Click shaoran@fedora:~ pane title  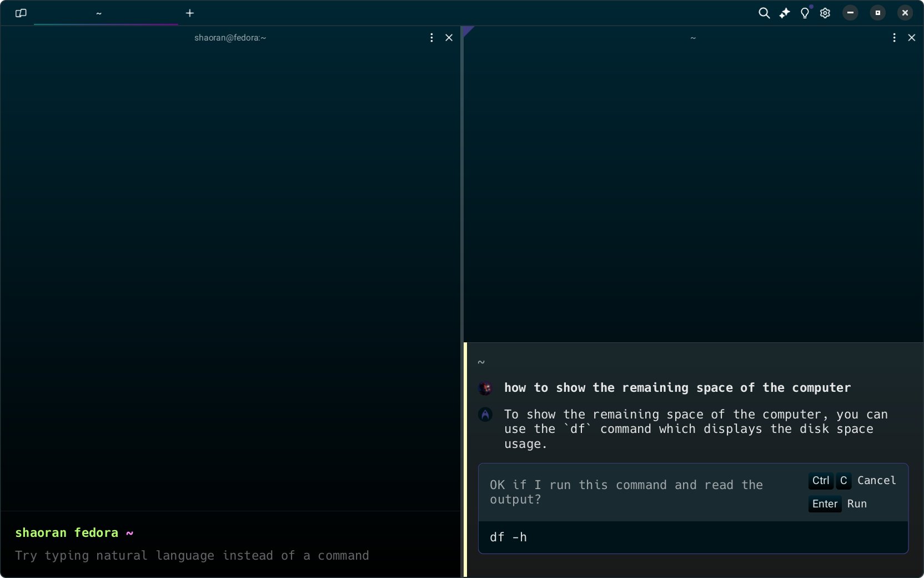pos(230,38)
